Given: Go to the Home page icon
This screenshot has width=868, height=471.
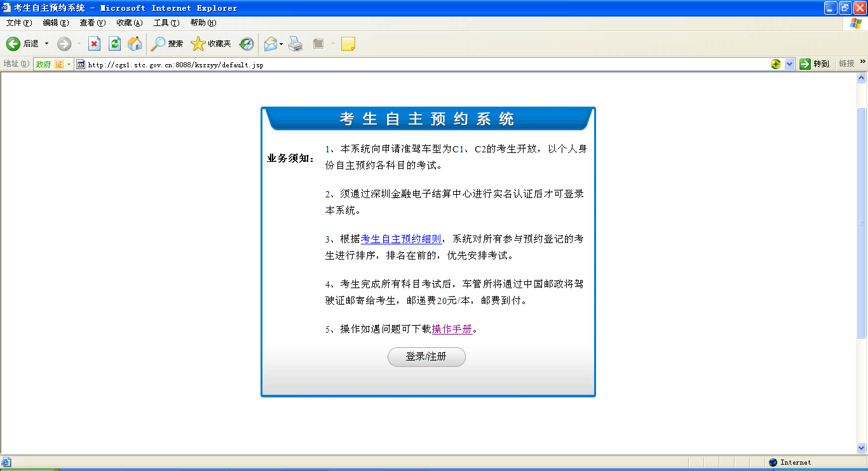Looking at the screenshot, I should coord(135,44).
